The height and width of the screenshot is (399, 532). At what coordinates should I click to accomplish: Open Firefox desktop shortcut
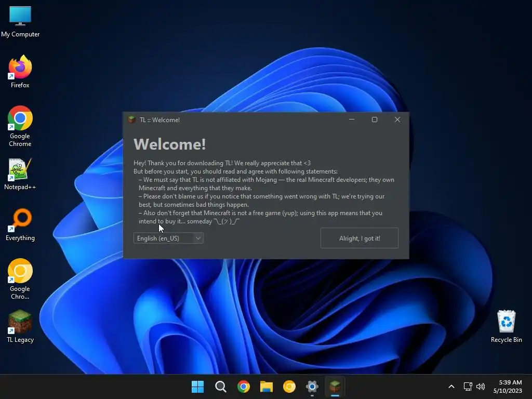pos(20,72)
